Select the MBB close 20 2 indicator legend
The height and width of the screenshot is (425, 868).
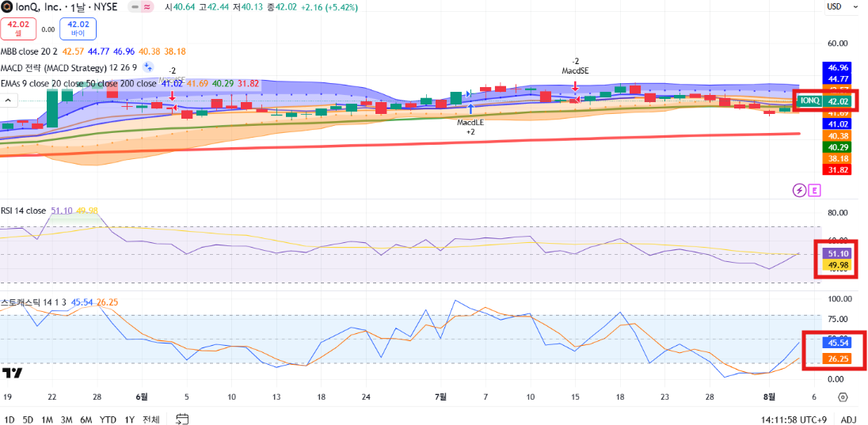(x=29, y=51)
